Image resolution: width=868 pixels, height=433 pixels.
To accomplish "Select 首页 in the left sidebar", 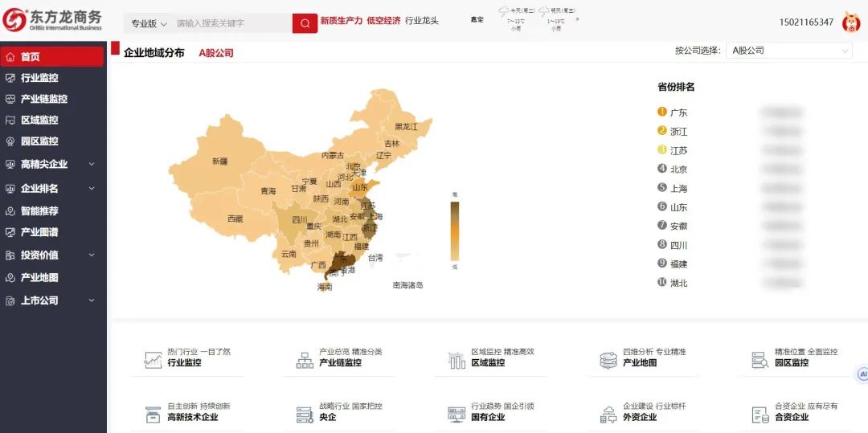I will coord(53,57).
